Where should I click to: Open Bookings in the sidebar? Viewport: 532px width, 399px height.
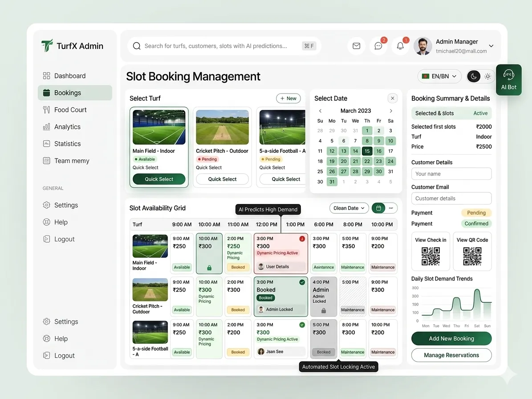click(75, 93)
